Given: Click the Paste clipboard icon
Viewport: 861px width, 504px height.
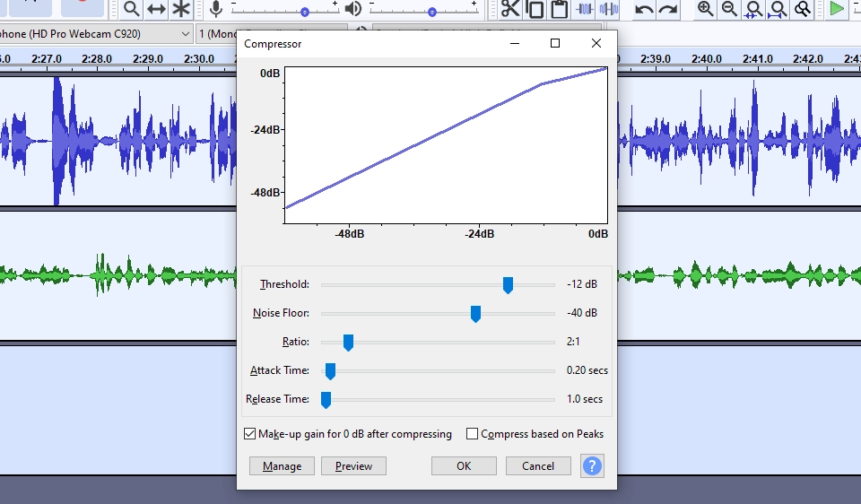Looking at the screenshot, I should click(560, 9).
